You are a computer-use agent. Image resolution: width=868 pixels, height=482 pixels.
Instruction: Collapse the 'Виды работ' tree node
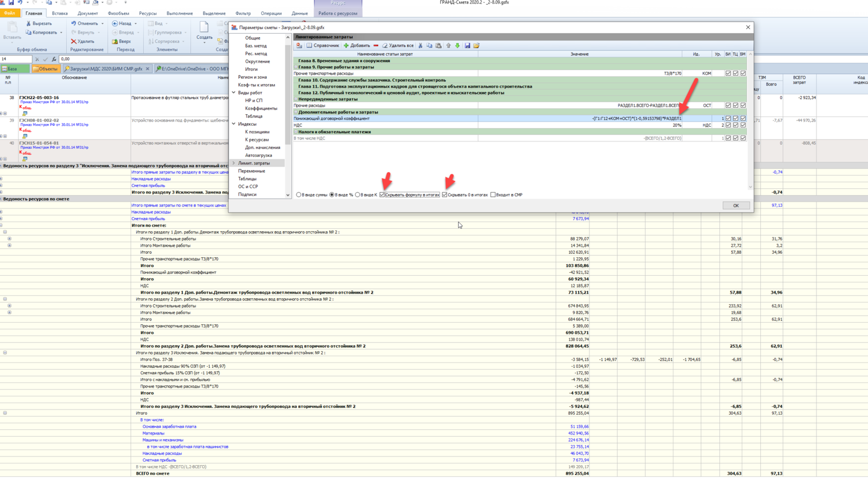pyautogui.click(x=234, y=93)
